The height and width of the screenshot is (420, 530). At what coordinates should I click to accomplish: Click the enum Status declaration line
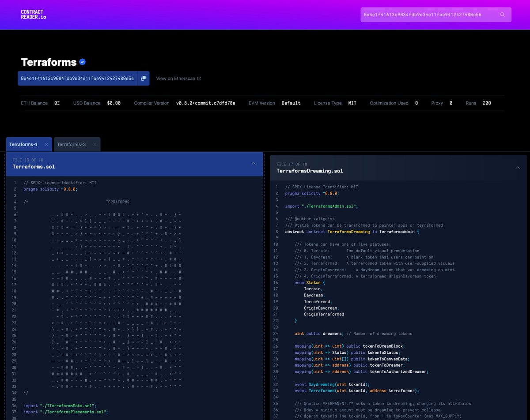[x=310, y=282]
